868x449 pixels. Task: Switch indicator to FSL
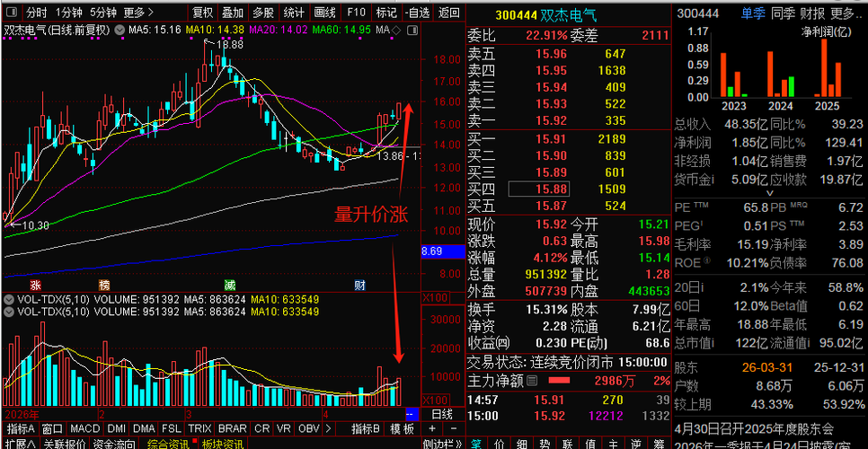pyautogui.click(x=171, y=428)
